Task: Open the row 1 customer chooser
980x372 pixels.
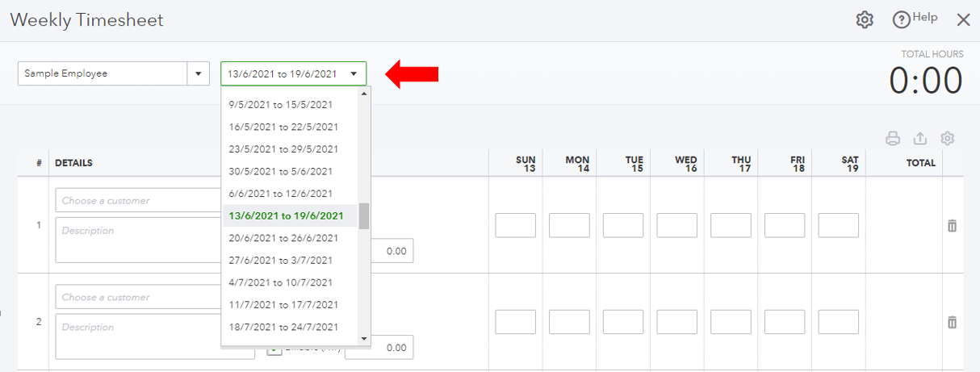Action: click(x=137, y=200)
